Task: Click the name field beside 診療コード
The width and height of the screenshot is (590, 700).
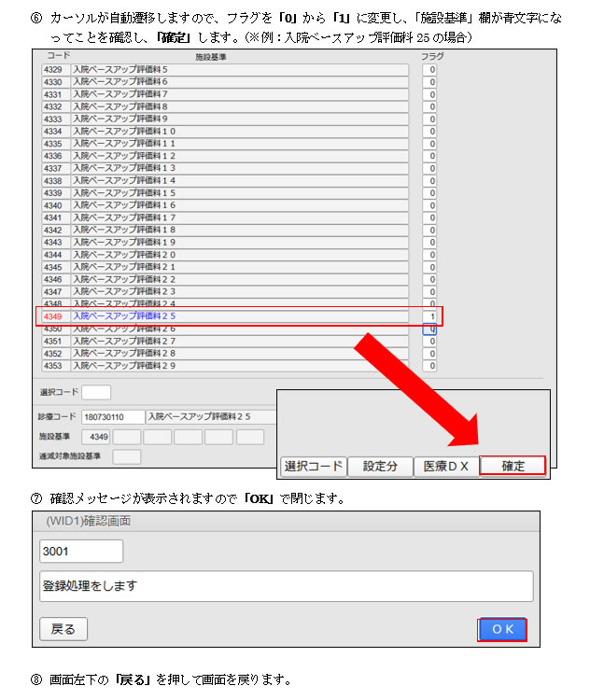Action: [x=212, y=416]
